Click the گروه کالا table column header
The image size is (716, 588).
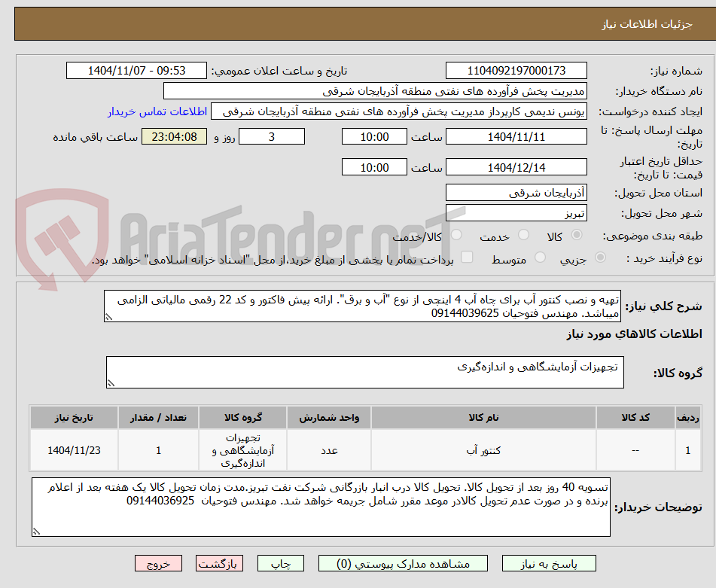tap(243, 417)
